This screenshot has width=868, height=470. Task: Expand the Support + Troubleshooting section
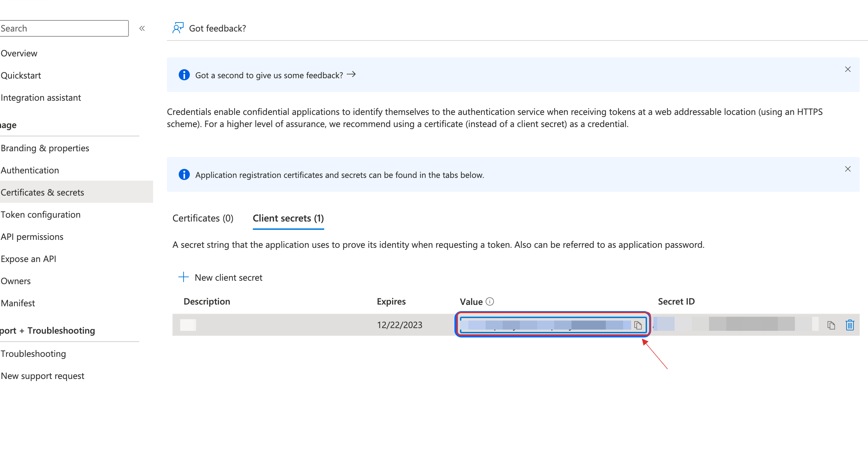tap(47, 331)
